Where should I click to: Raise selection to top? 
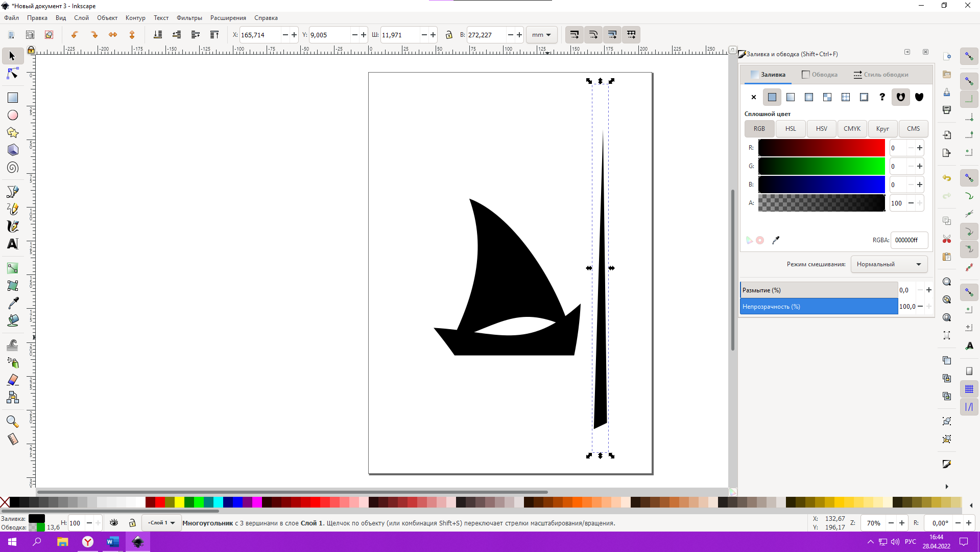click(x=214, y=35)
